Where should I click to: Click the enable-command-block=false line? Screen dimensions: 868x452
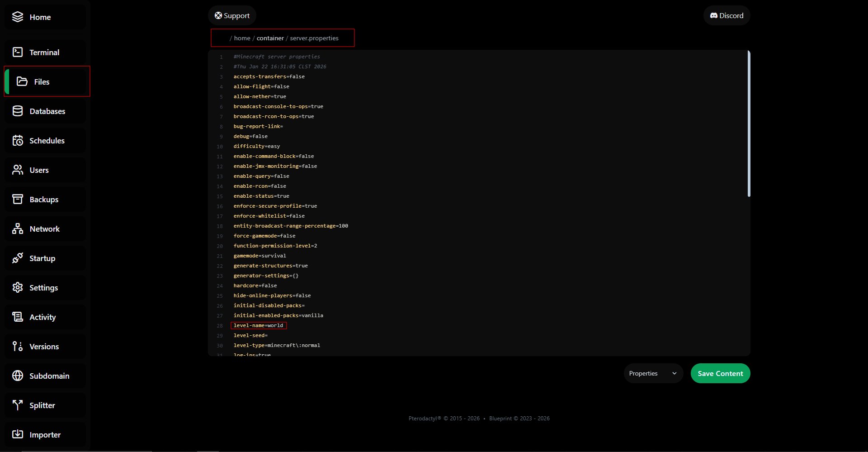pos(274,156)
